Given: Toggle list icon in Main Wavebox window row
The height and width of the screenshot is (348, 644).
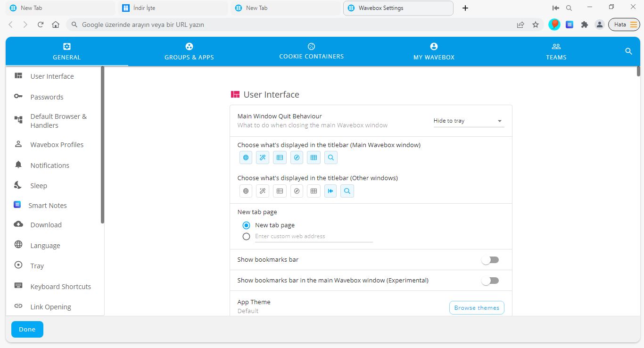Looking at the screenshot, I should coord(280,158).
